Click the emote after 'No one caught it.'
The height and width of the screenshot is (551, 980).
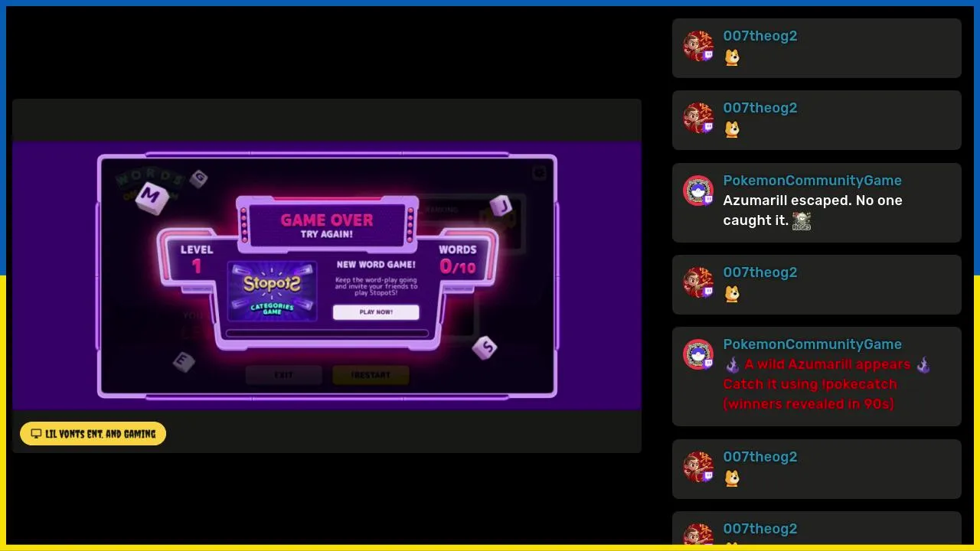(802, 221)
